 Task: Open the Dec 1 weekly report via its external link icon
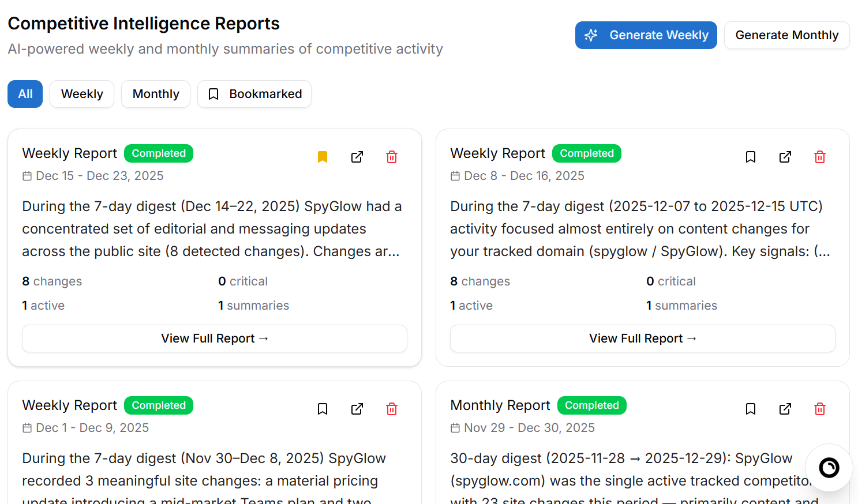coord(357,408)
